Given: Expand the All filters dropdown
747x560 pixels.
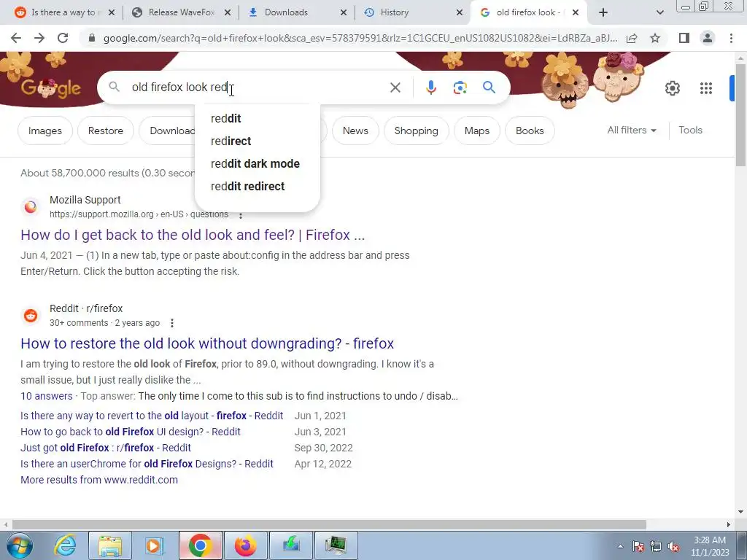Looking at the screenshot, I should 632,130.
